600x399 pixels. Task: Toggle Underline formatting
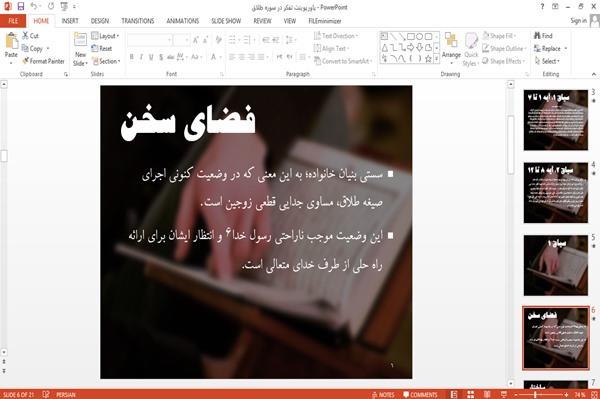click(151, 57)
